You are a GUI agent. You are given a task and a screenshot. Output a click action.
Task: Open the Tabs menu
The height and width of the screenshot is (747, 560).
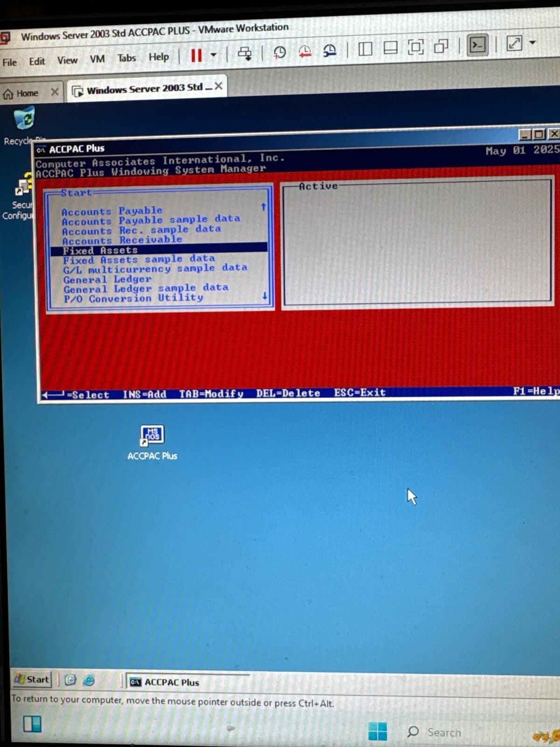pos(126,58)
